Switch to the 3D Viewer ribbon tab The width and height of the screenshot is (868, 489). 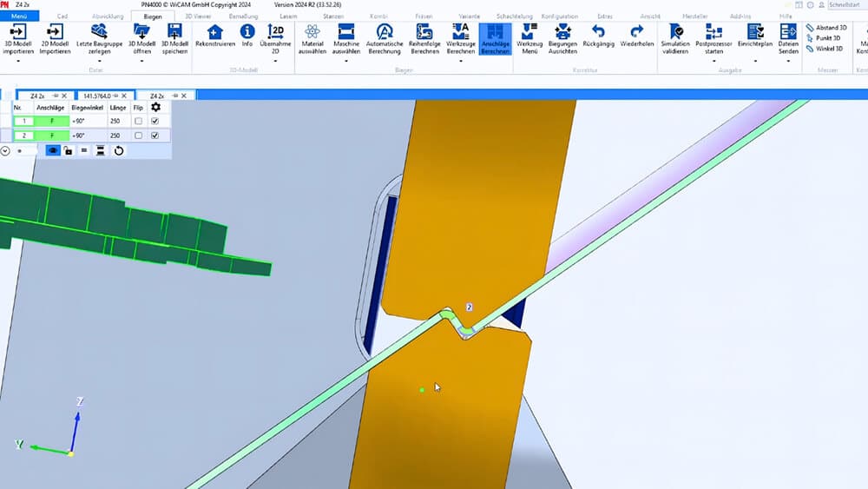tap(198, 16)
